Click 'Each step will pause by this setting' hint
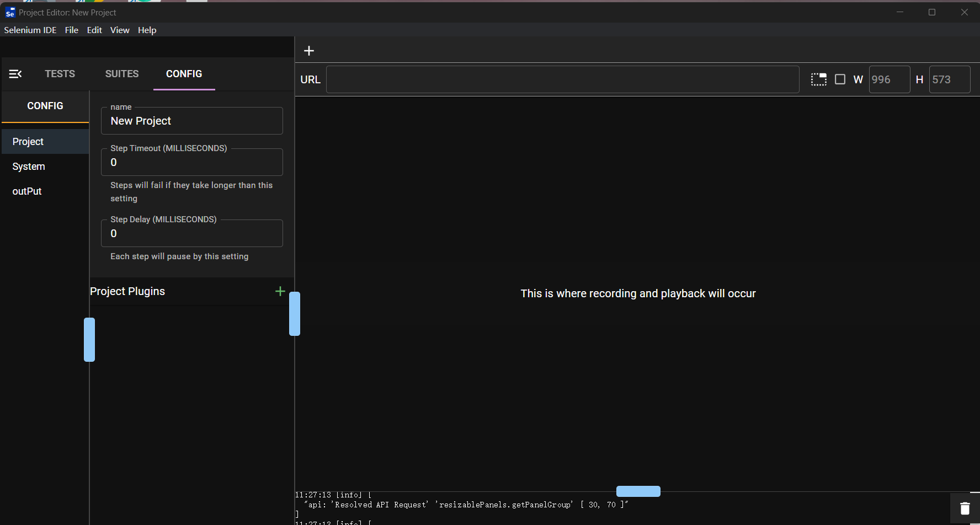This screenshot has width=980, height=525. coord(179,256)
